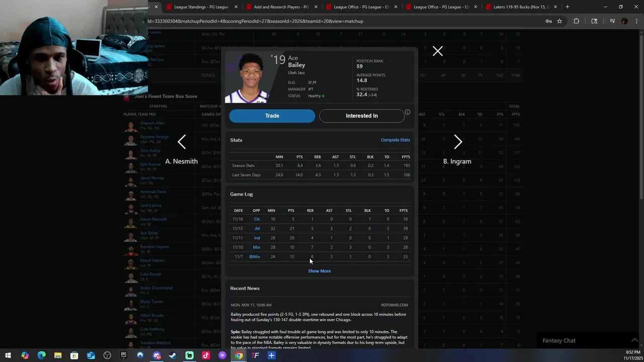644x362 pixels.
Task: Open a new browser tab
Action: point(568,7)
